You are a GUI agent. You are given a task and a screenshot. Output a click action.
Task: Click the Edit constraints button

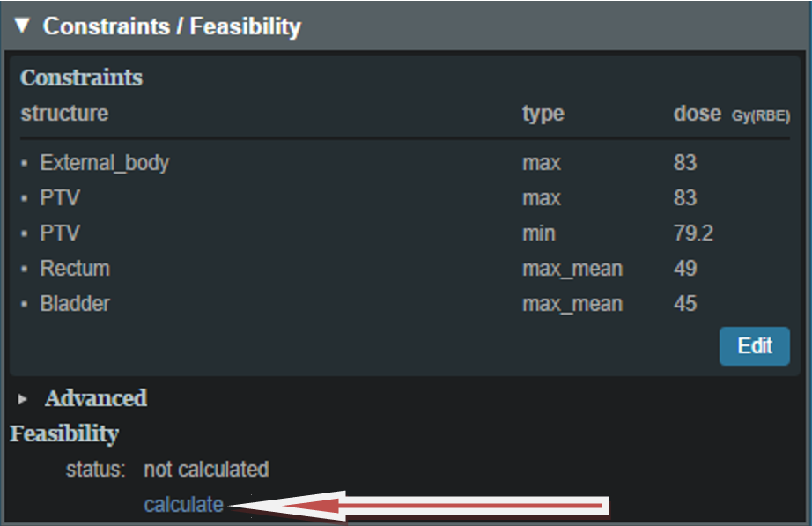[754, 346]
